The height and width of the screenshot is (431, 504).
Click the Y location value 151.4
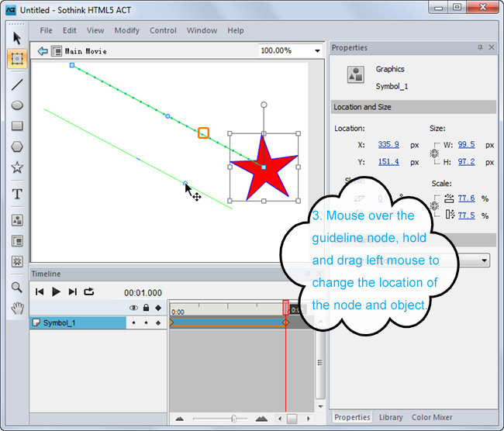click(388, 162)
